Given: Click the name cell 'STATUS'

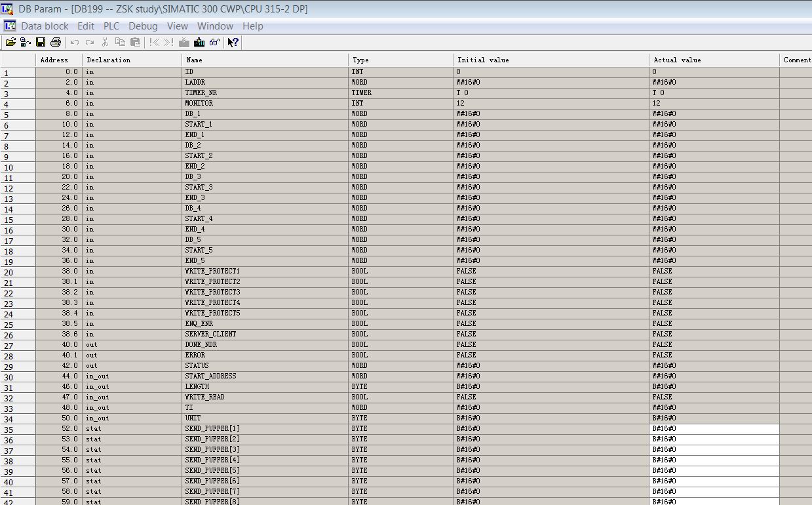Looking at the screenshot, I should point(265,365).
